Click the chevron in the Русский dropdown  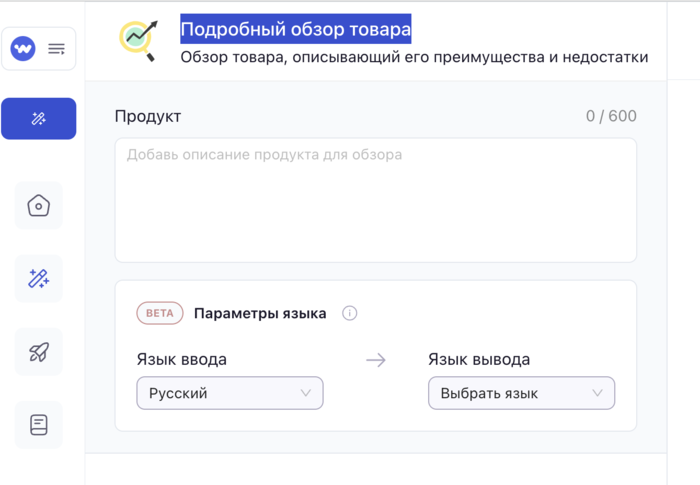pyautogui.click(x=306, y=393)
